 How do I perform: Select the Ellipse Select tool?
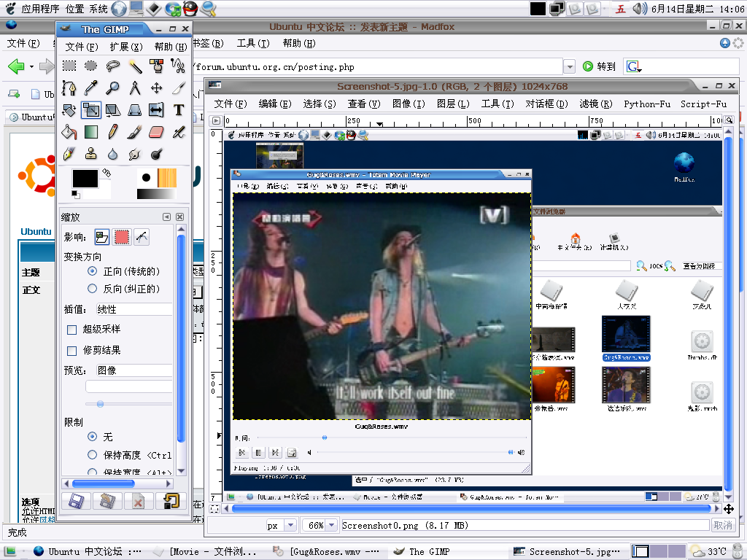click(x=91, y=66)
